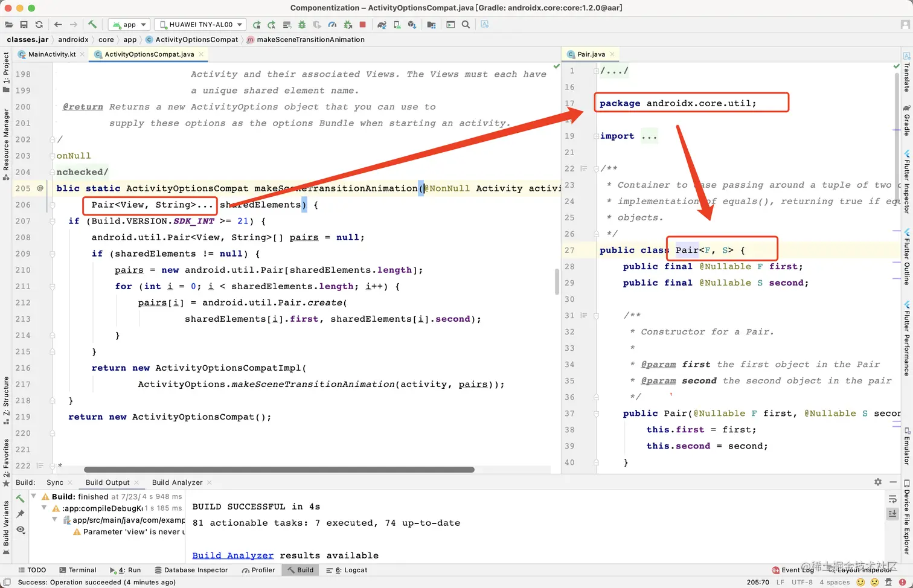Open Project Structure folder icon
The width and height of the screenshot is (913, 588).
[431, 25]
